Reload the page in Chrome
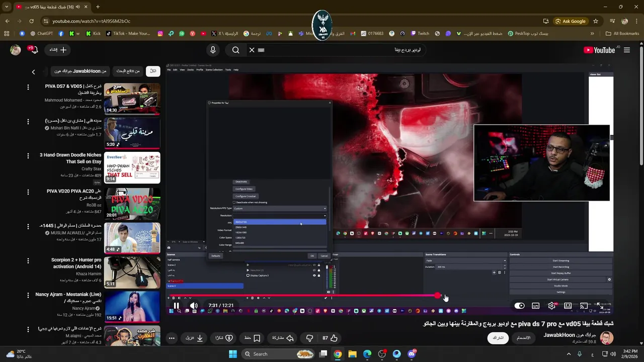 pyautogui.click(x=31, y=21)
